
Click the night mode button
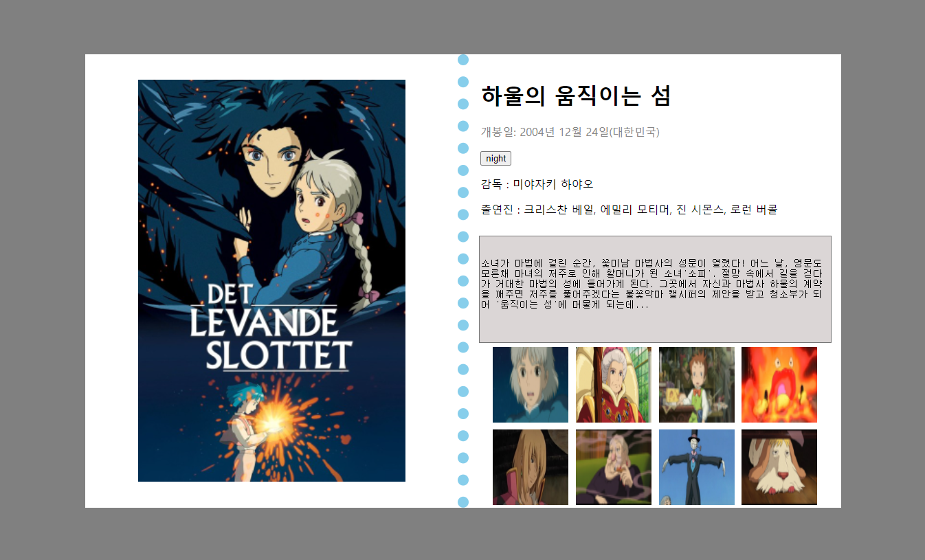pos(495,159)
